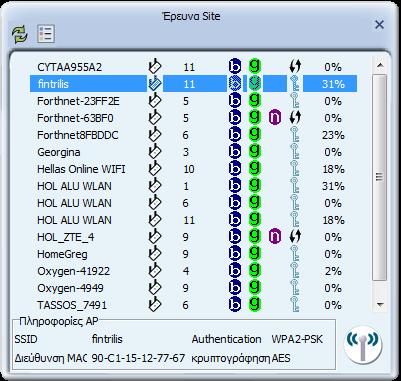Viewport: 401px width, 381px height.
Task: Click the SSID value fintrilis in AP info
Action: coord(107,339)
